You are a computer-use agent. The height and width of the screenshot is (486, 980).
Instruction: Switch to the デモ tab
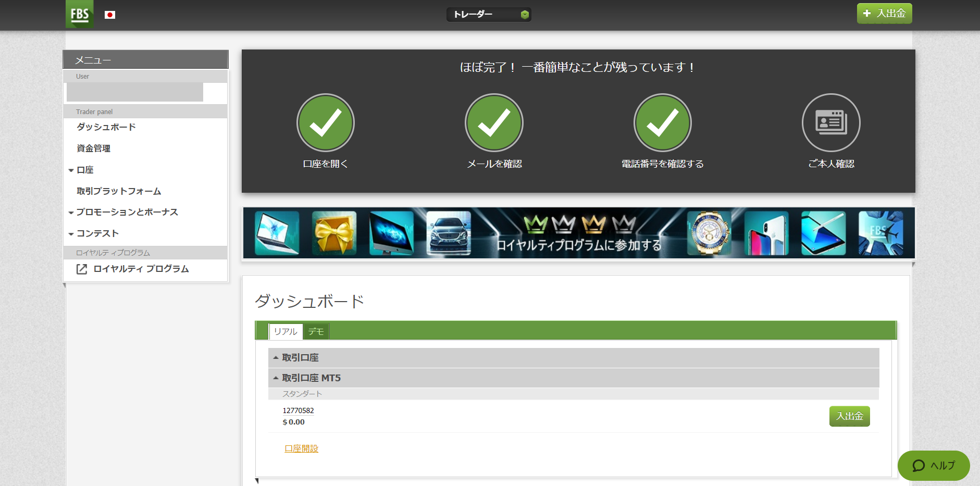pyautogui.click(x=316, y=332)
